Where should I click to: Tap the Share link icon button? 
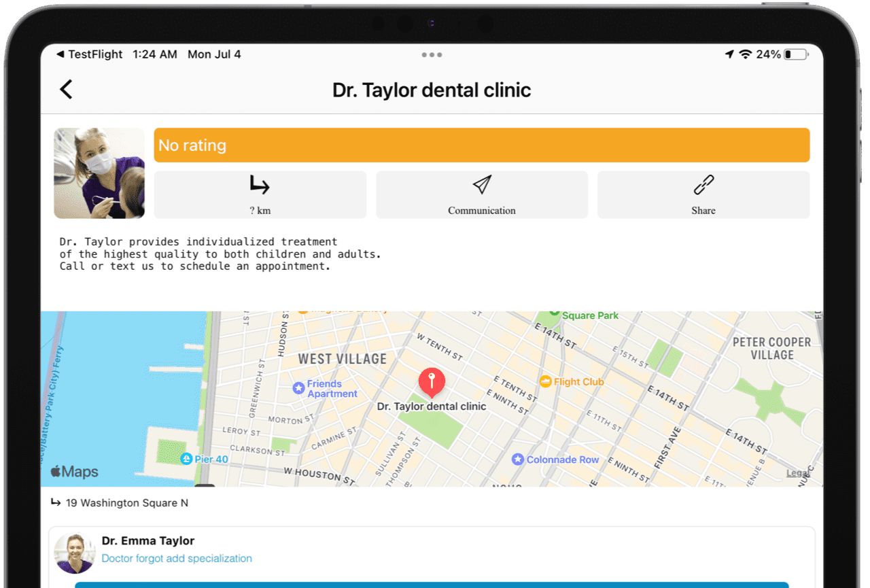(703, 194)
